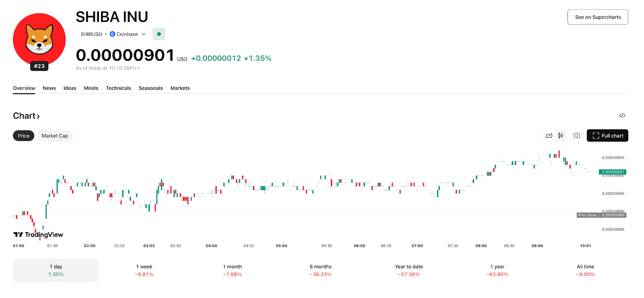Image resolution: width=644 pixels, height=298 pixels.
Task: Switch to the Technicals tab
Action: click(x=118, y=88)
